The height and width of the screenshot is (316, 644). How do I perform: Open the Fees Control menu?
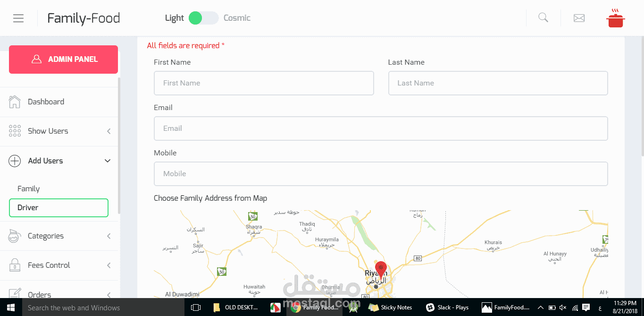pyautogui.click(x=59, y=265)
